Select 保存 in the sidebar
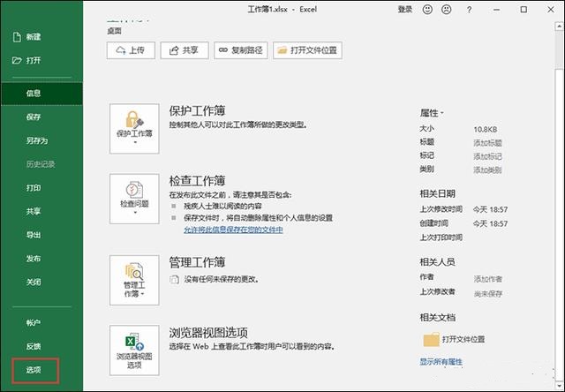The width and height of the screenshot is (565, 392). click(41, 117)
